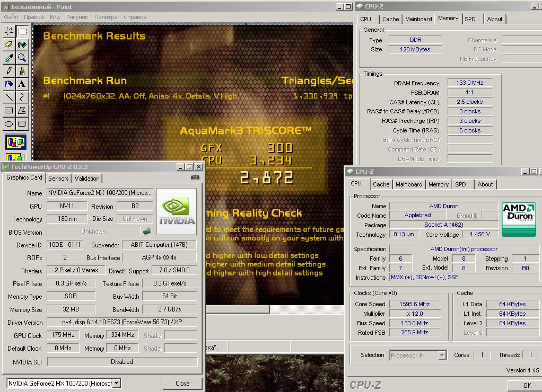Click the memory Size 128 MBytes value
The width and height of the screenshot is (542, 392).
point(415,49)
